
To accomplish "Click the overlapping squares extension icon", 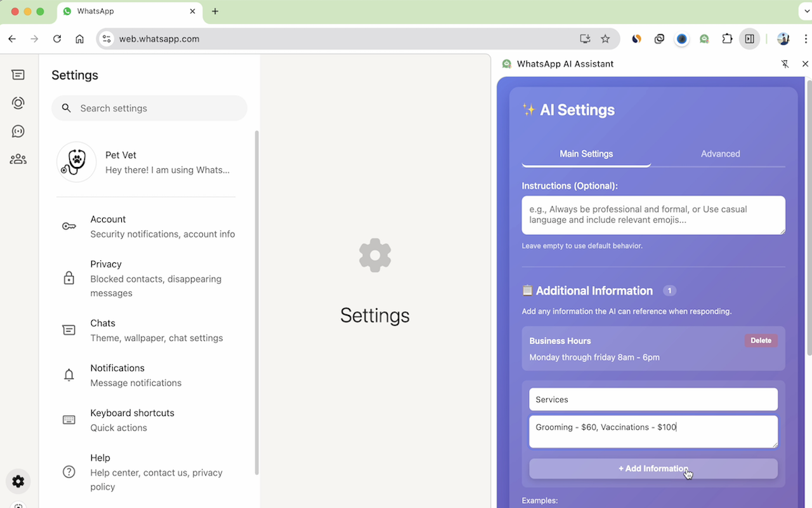I will coord(659,39).
